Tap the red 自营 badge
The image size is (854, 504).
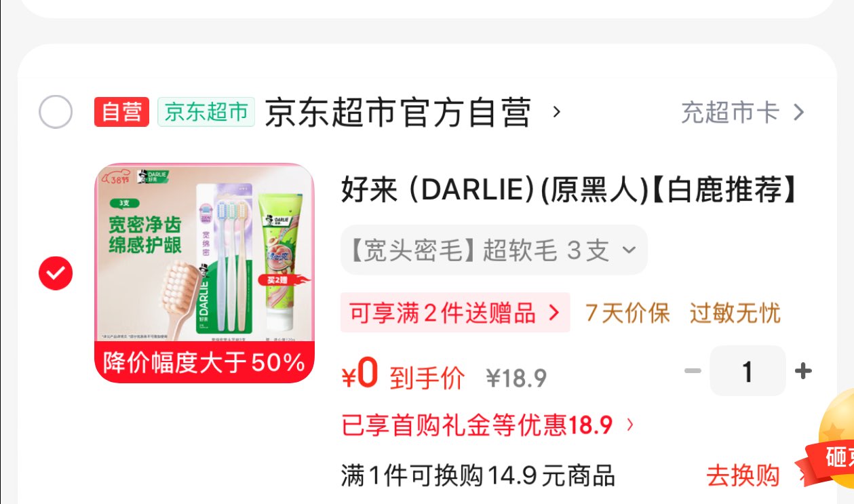(x=121, y=112)
